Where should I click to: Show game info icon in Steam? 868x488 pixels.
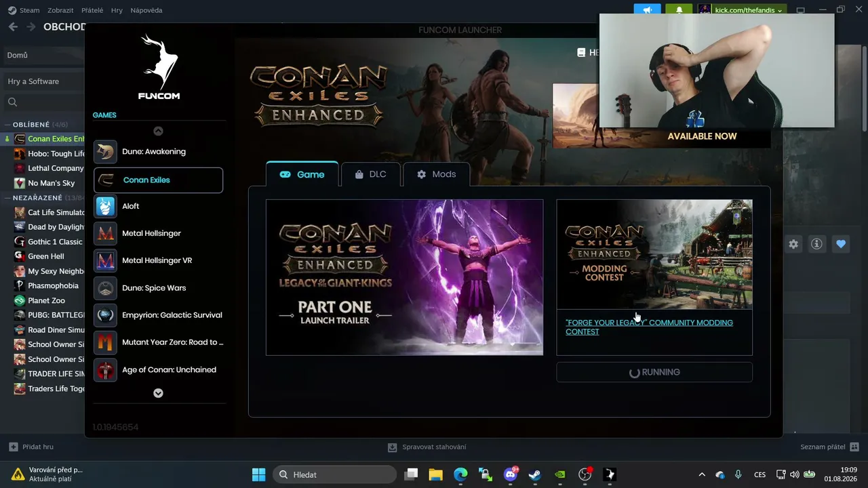tap(817, 244)
